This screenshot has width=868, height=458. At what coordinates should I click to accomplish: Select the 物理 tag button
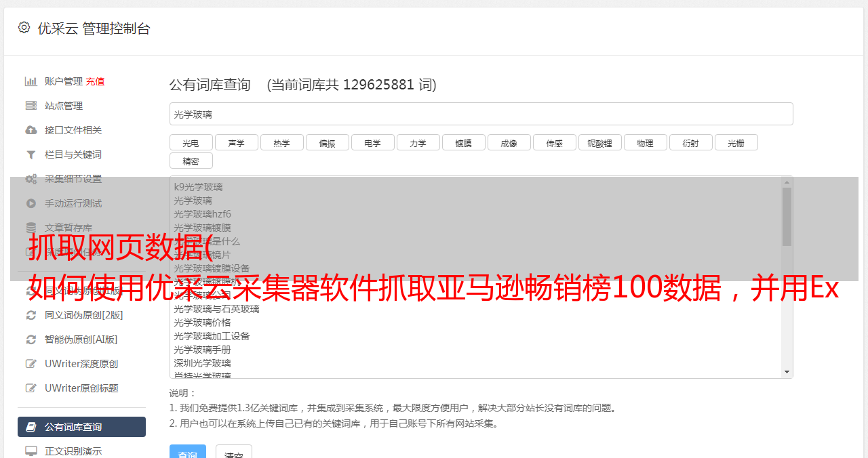pos(645,143)
